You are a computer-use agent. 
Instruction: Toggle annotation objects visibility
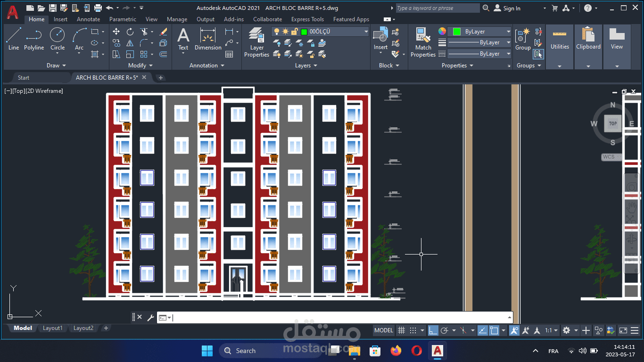click(x=514, y=330)
